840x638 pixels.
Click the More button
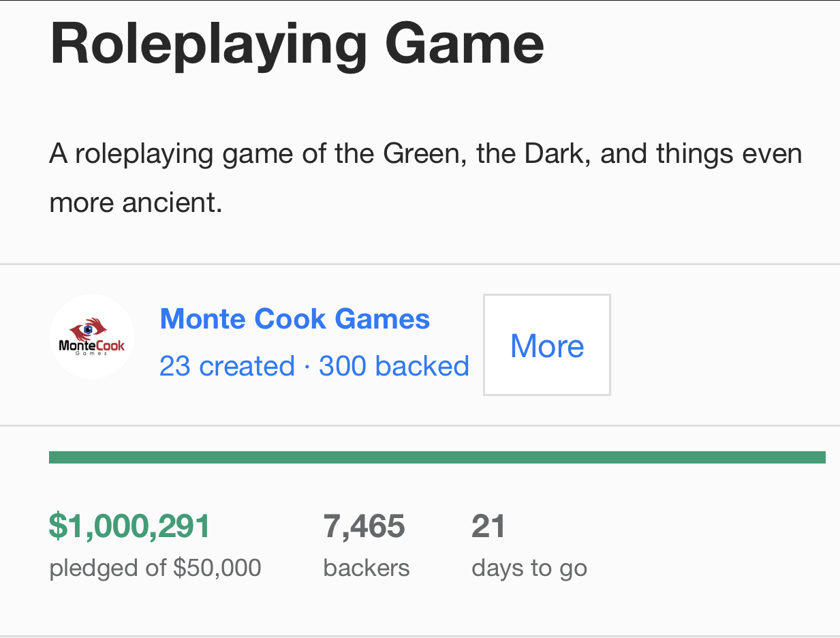tap(547, 346)
